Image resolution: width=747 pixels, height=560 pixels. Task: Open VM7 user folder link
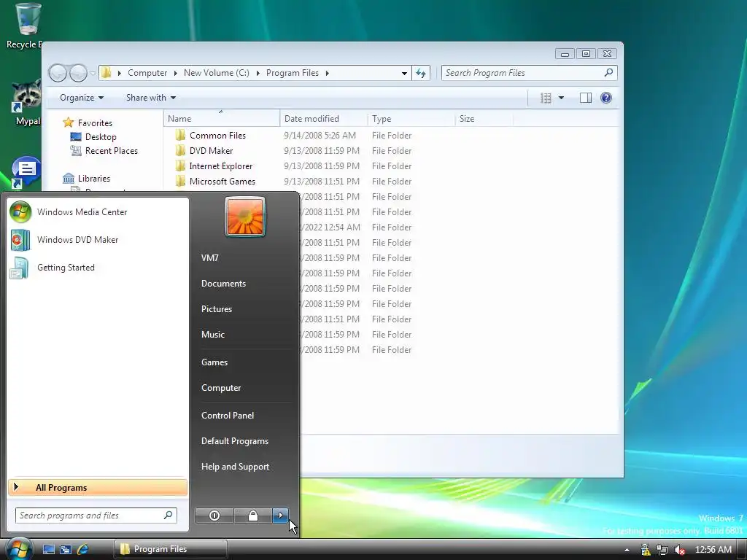click(209, 257)
